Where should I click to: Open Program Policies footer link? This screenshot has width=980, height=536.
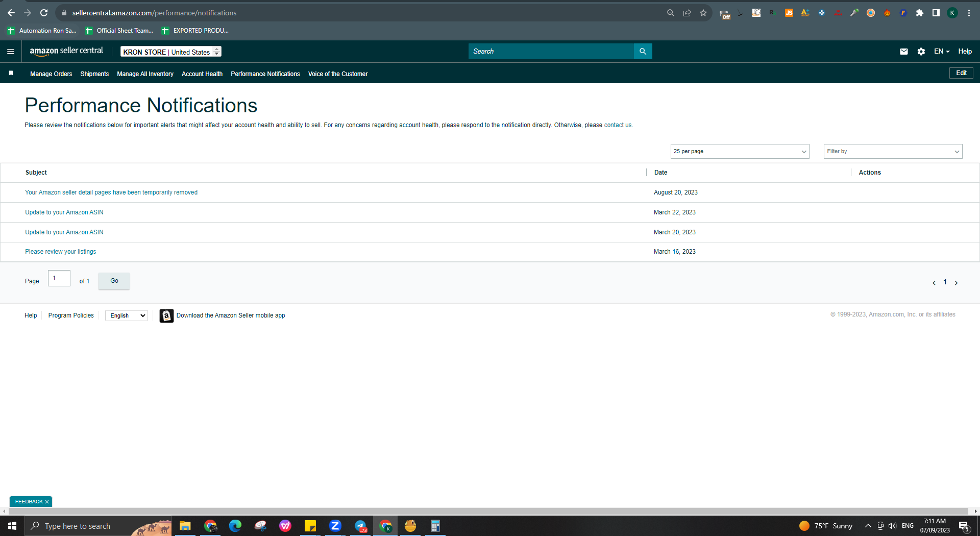coord(71,315)
